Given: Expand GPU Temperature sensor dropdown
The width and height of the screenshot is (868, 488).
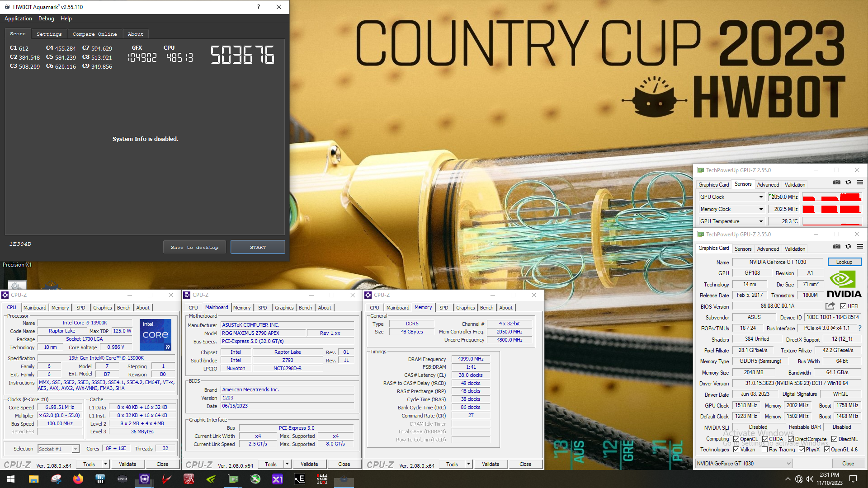Looking at the screenshot, I should click(x=761, y=221).
